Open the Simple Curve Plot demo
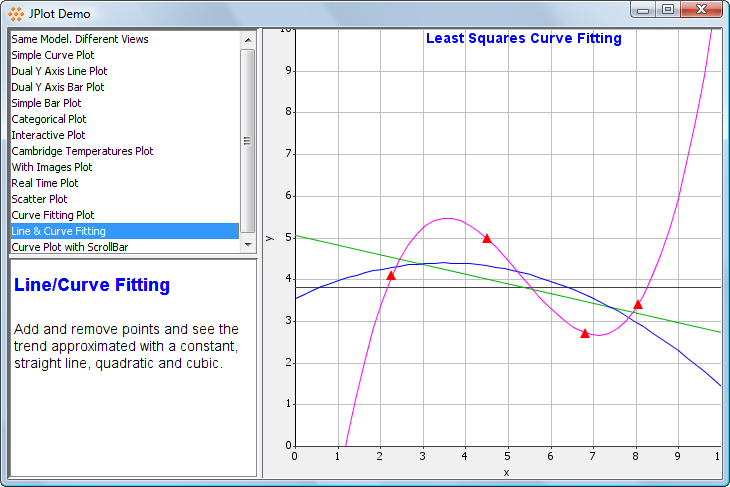Screen dimensions: 730x487 tap(125, 55)
